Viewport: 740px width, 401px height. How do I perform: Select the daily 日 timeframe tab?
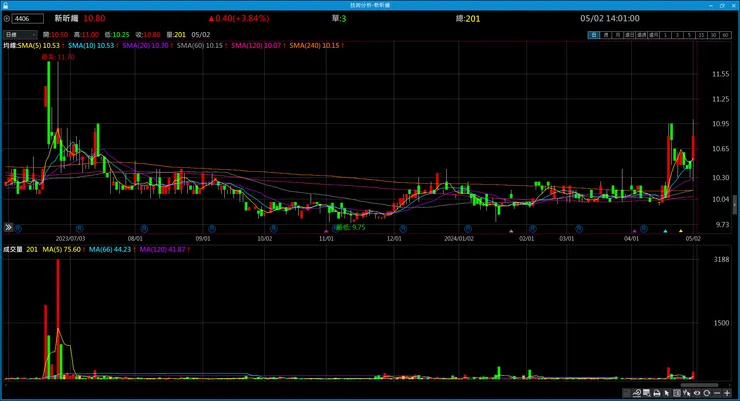(594, 35)
